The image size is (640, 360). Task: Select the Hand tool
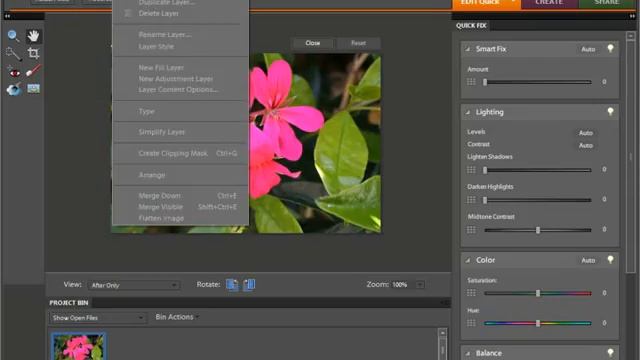33,36
